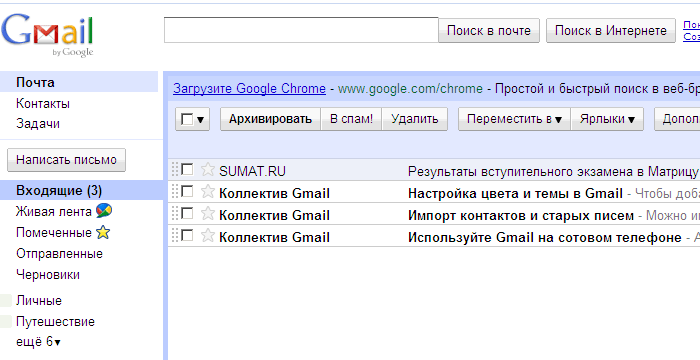Viewport: 700px width, 360px height.
Task: Open the Переместить в dropdown
Action: tap(514, 119)
